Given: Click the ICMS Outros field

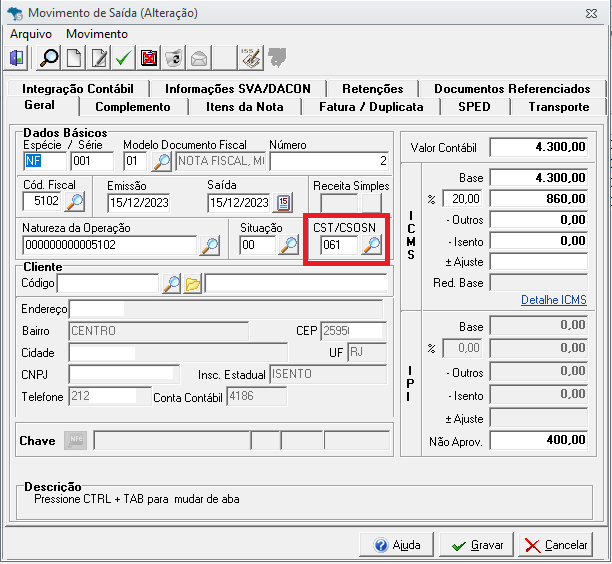Looking at the screenshot, I should (x=539, y=220).
